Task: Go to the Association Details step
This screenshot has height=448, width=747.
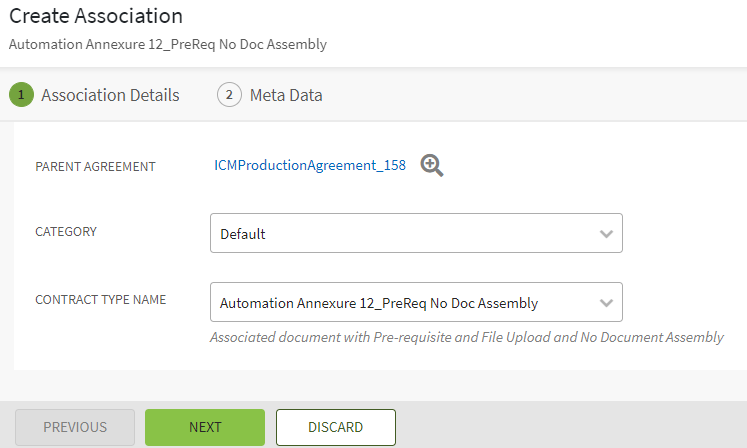Action: click(x=110, y=95)
